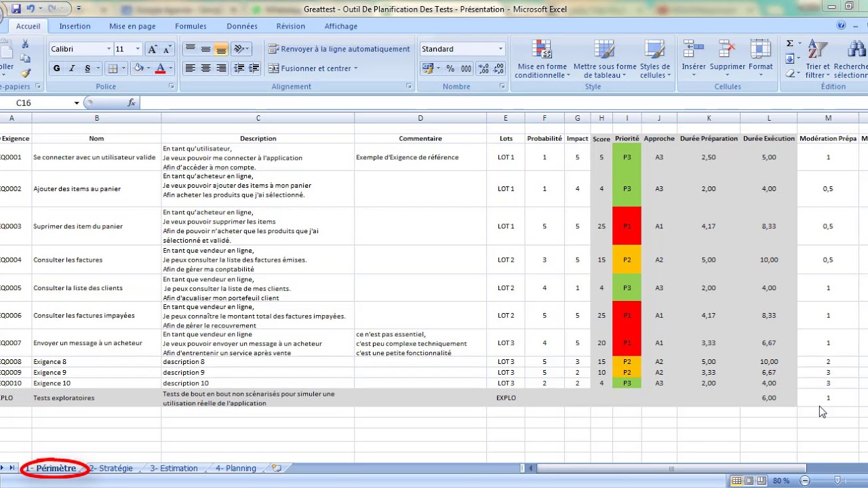Click the text orientation icon

[239, 49]
